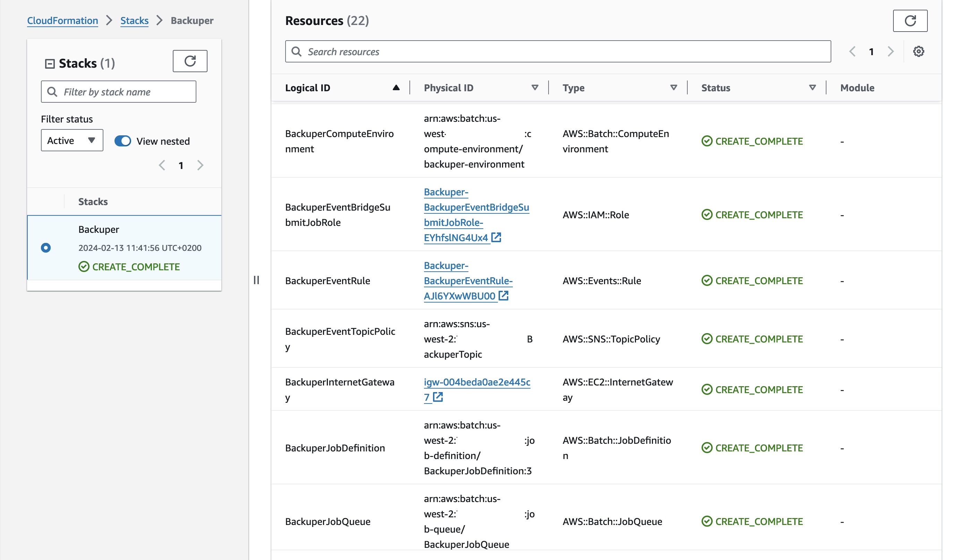Go to previous resources page

(852, 51)
